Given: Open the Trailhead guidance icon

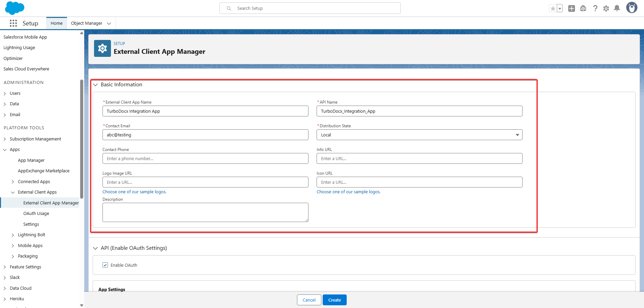Looking at the screenshot, I should [583, 8].
